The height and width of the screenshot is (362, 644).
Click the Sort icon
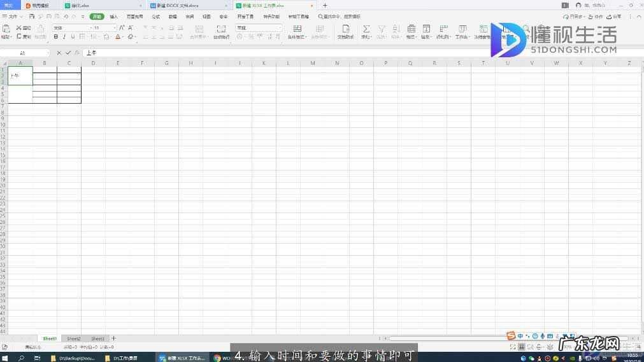tap(396, 29)
